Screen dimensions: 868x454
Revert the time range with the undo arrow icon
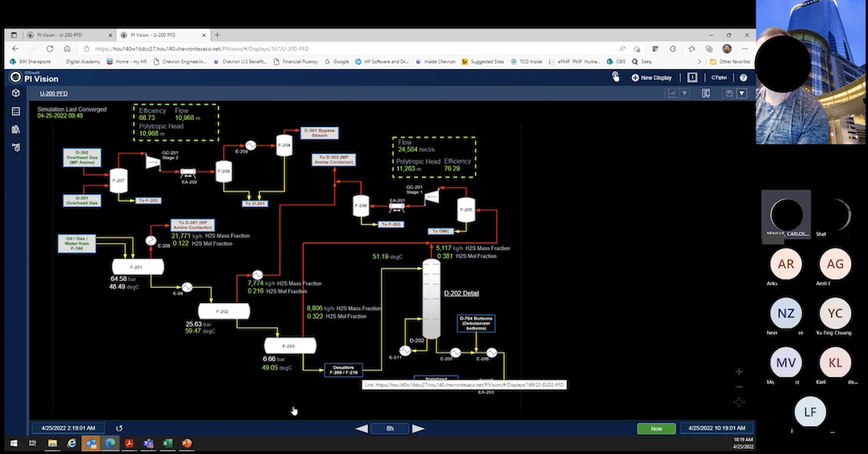pyautogui.click(x=119, y=428)
